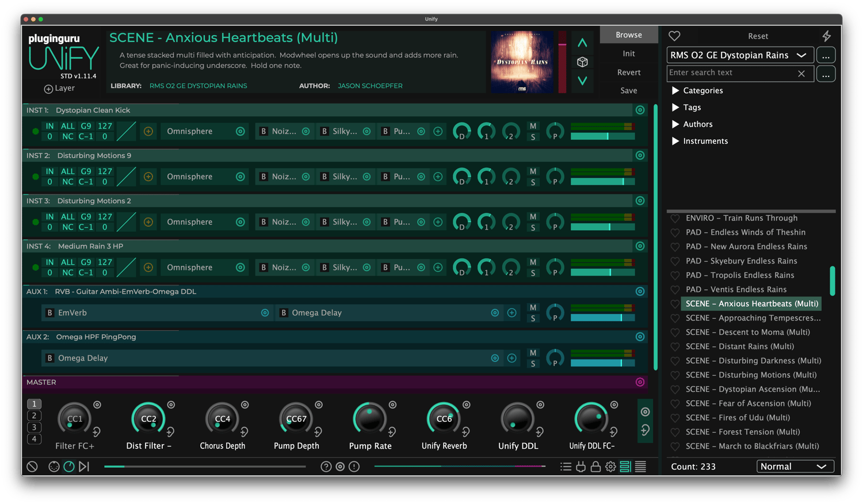Mute AUX 1 with the M button
This screenshot has height=504, width=863.
tap(533, 308)
